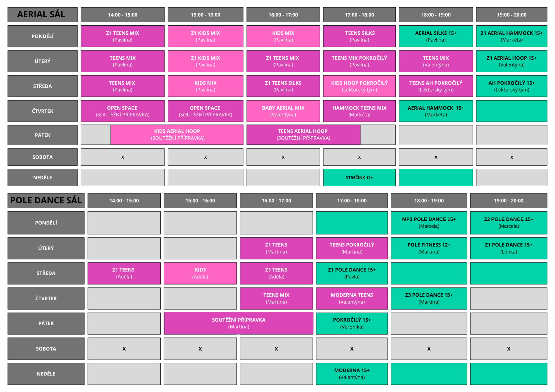This screenshot has height=392, width=555.
Task: Choose TEENS MIX POKROČILÝ Tuesday class
Action: coord(359,61)
